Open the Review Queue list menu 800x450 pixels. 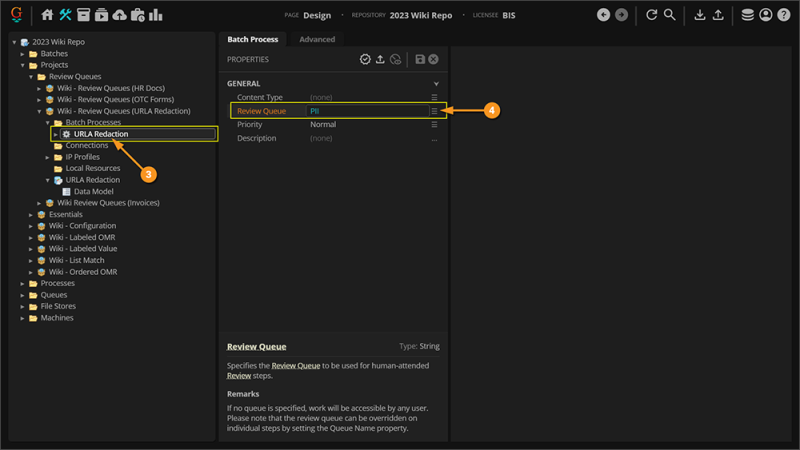coord(434,111)
